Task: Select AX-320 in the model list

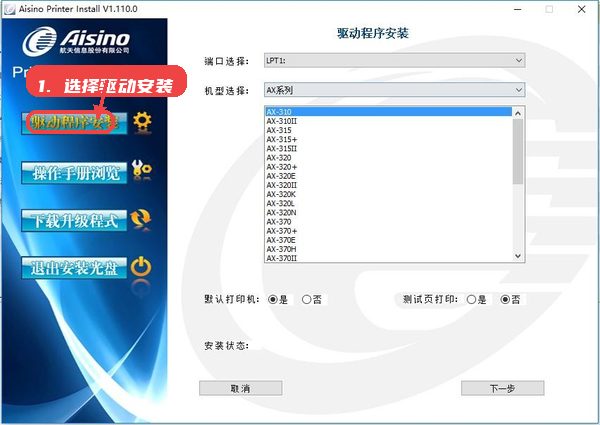Action: pyautogui.click(x=388, y=158)
